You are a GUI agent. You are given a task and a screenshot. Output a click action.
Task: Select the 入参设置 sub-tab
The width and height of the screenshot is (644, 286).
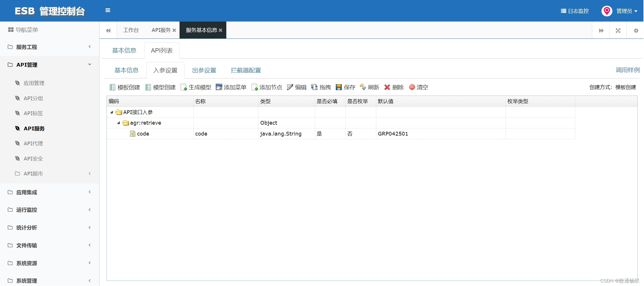click(x=165, y=70)
